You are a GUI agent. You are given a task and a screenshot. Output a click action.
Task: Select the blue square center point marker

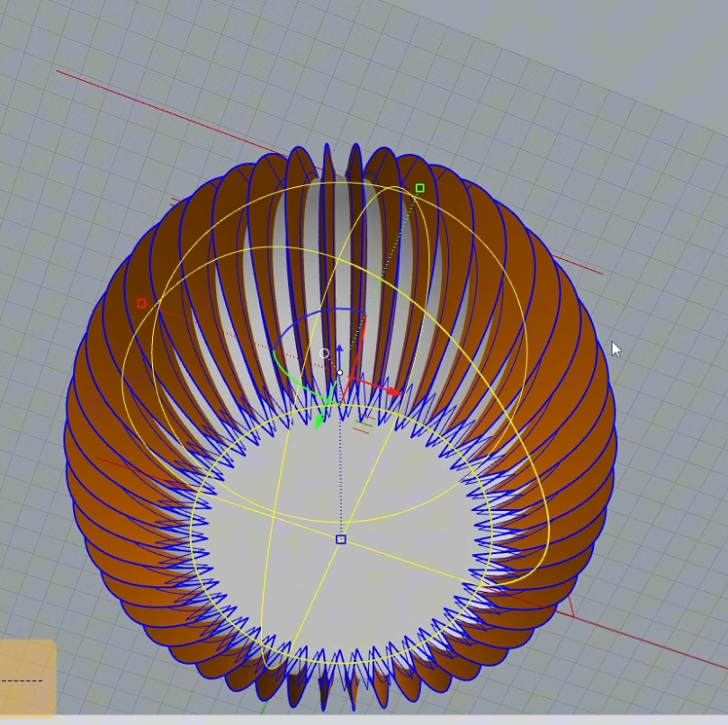(x=340, y=539)
